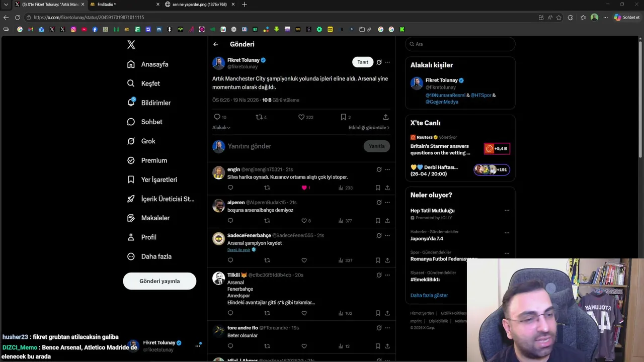Screen dimensions: 644x362
Task: Click #EmekliBıktı trend
Action: point(425,280)
